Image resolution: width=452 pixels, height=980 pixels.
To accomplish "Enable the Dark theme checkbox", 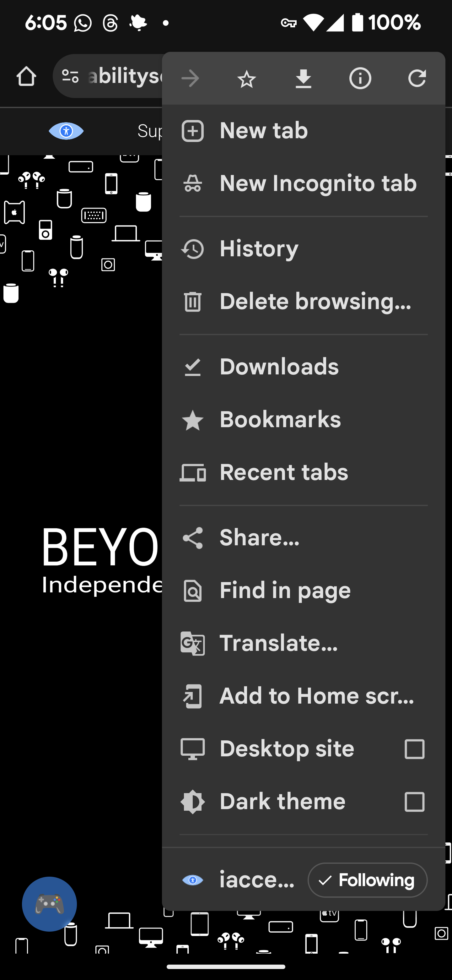I will pyautogui.click(x=414, y=802).
